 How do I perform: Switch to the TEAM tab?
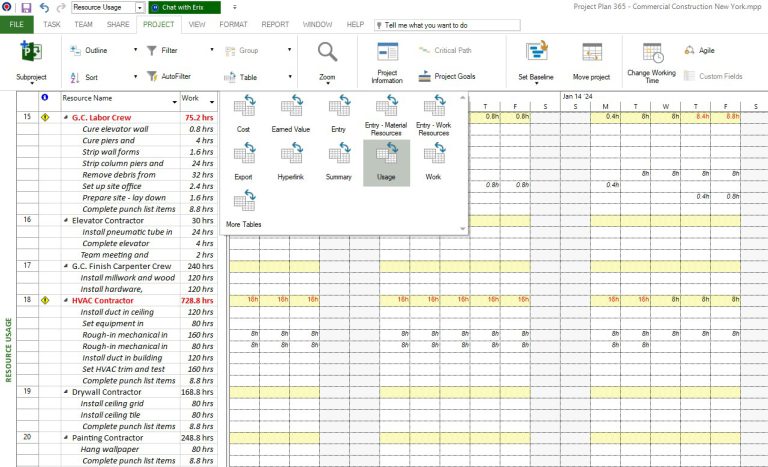(x=83, y=25)
